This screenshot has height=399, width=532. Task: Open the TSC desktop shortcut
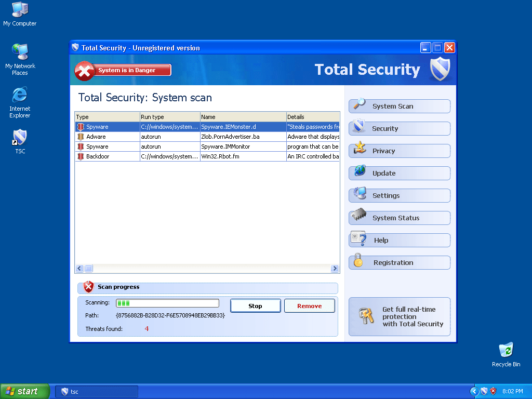click(20, 138)
